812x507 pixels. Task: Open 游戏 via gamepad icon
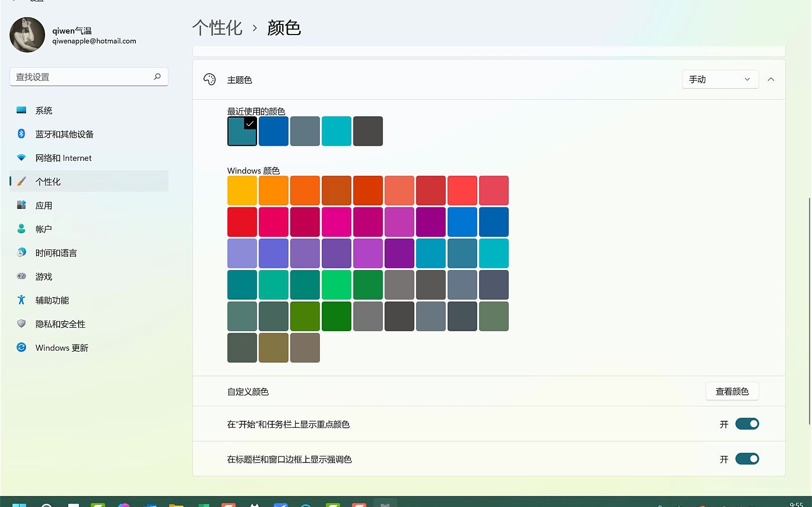pos(21,276)
